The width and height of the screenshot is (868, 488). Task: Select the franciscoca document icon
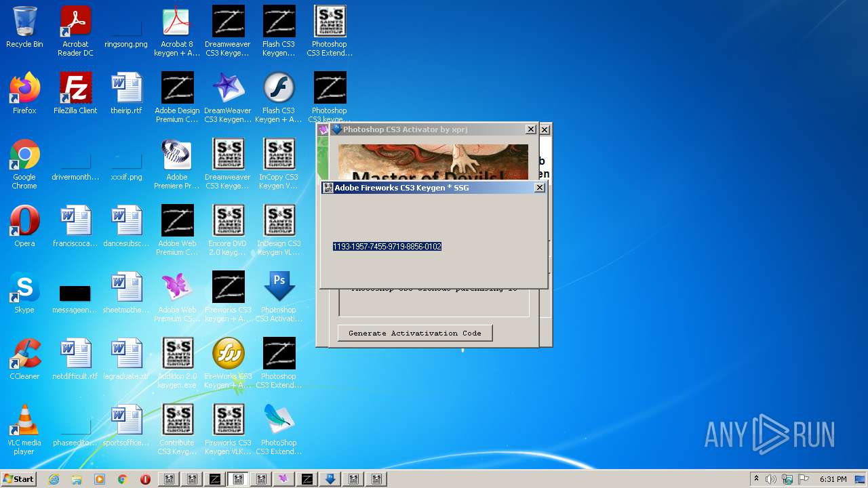tap(75, 227)
